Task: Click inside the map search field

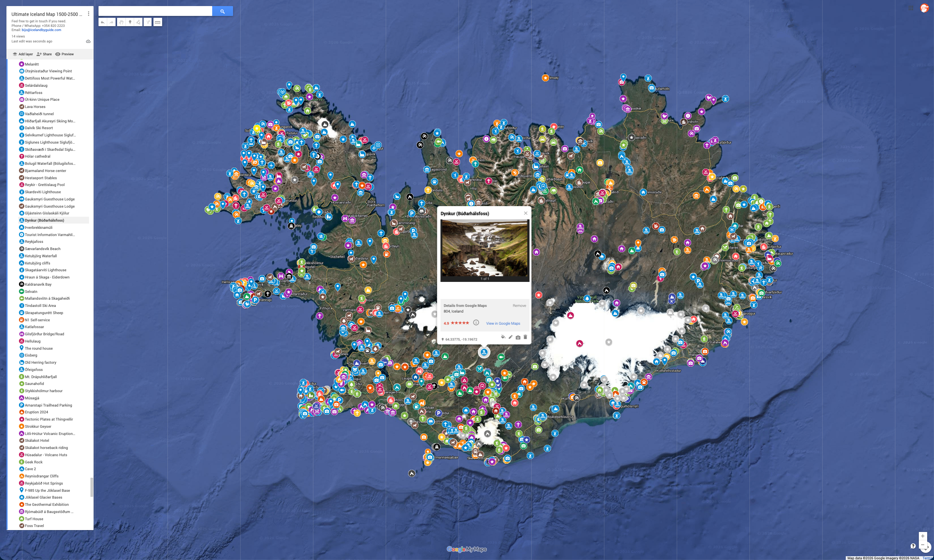Action: pyautogui.click(x=155, y=11)
